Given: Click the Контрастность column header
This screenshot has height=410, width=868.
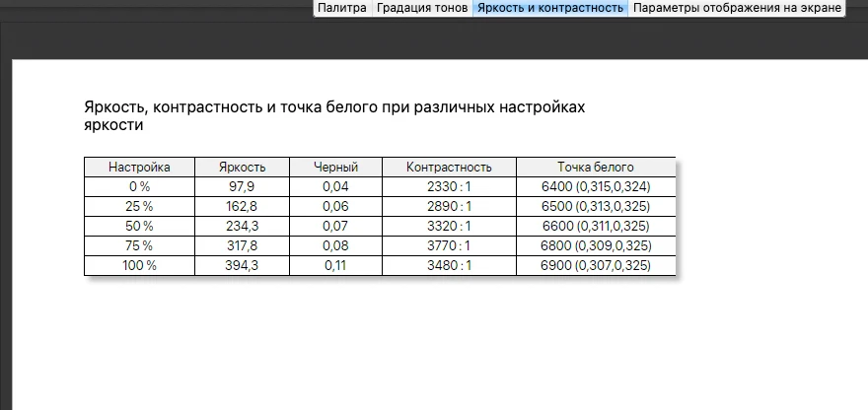Looking at the screenshot, I should pos(449,168).
